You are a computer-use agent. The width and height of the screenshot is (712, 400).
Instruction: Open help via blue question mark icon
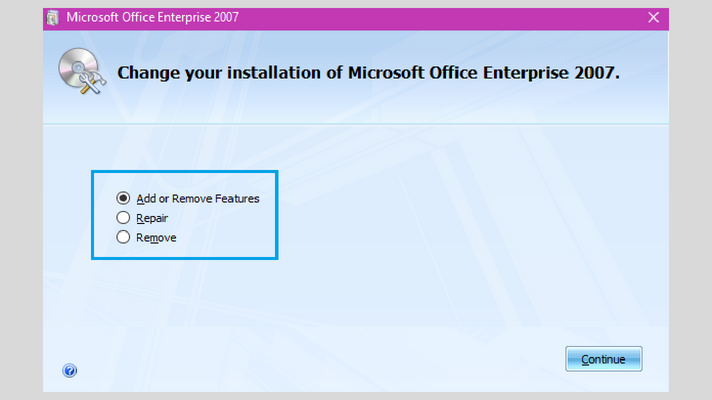point(69,370)
